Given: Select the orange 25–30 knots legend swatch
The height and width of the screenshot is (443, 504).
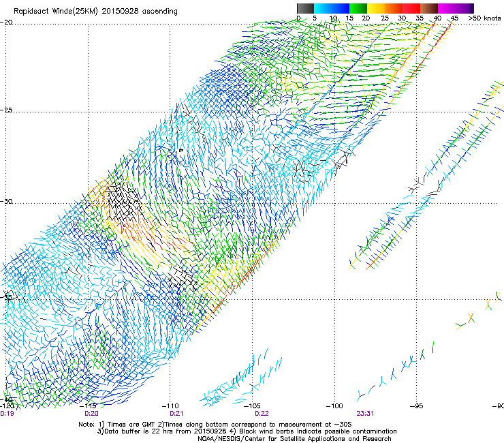Looking at the screenshot, I should tap(394, 8).
